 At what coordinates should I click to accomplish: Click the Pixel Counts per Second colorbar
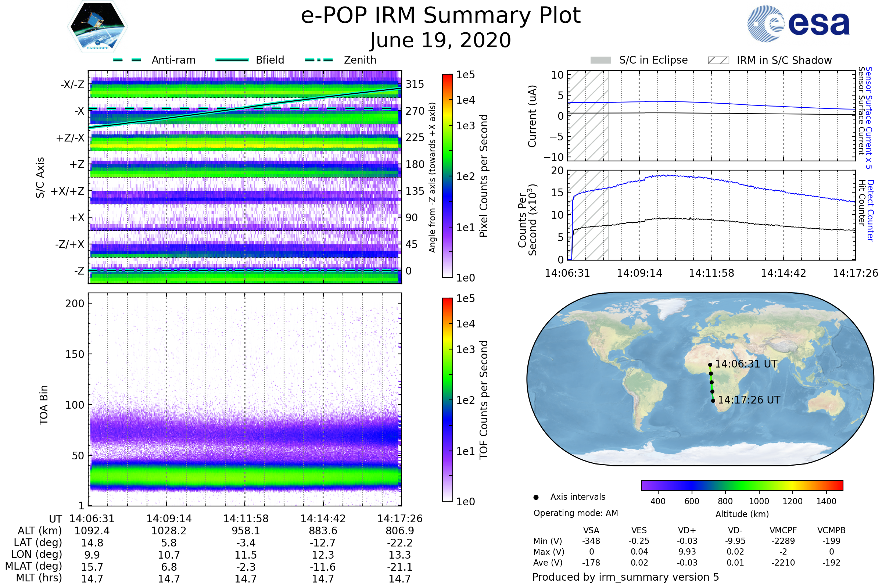click(x=447, y=176)
